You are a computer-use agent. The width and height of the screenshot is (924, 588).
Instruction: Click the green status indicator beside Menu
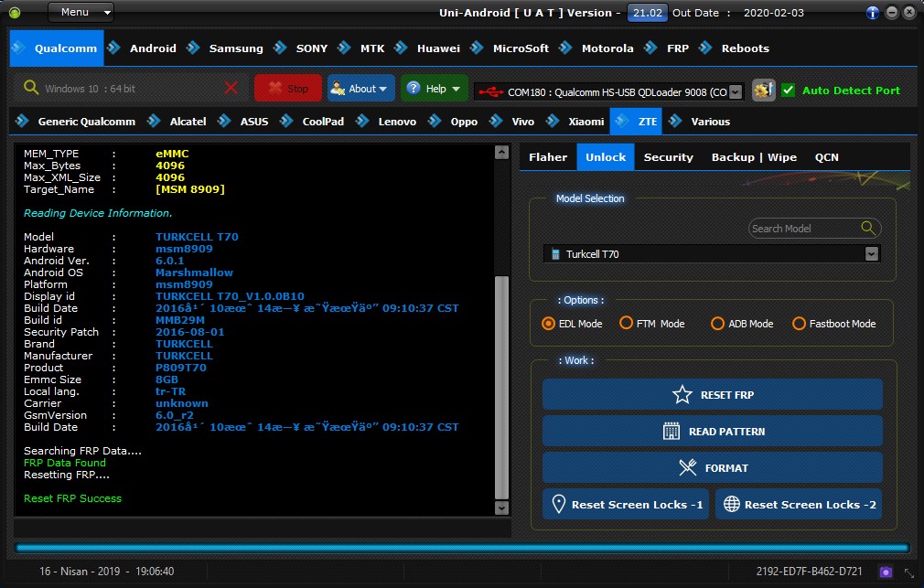tap(15, 13)
